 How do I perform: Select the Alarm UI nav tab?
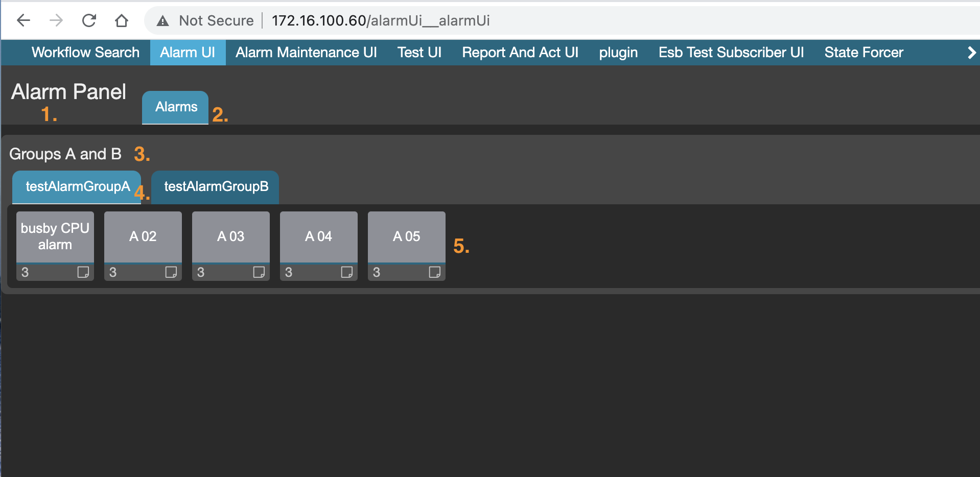click(188, 53)
